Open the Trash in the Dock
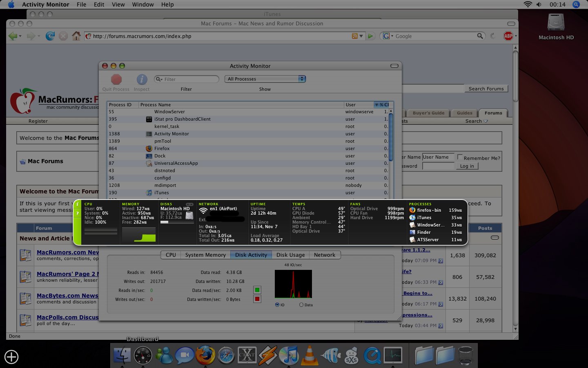This screenshot has width=588, height=368. 465,355
